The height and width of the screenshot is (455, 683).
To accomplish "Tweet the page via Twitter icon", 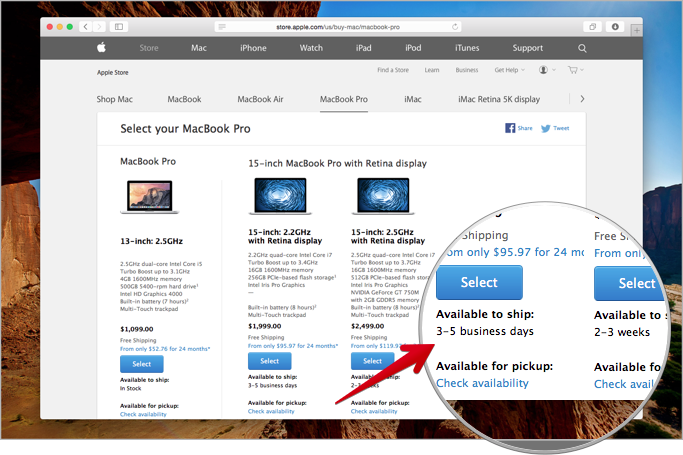I will [x=555, y=128].
